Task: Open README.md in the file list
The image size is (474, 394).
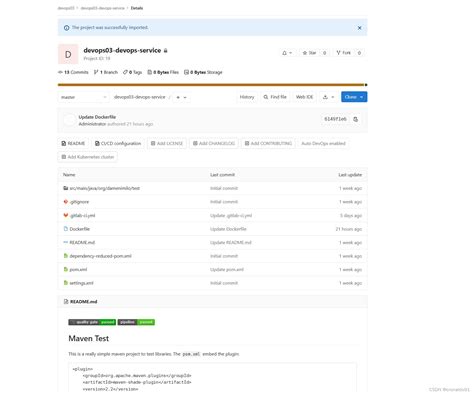Action: (x=82, y=243)
